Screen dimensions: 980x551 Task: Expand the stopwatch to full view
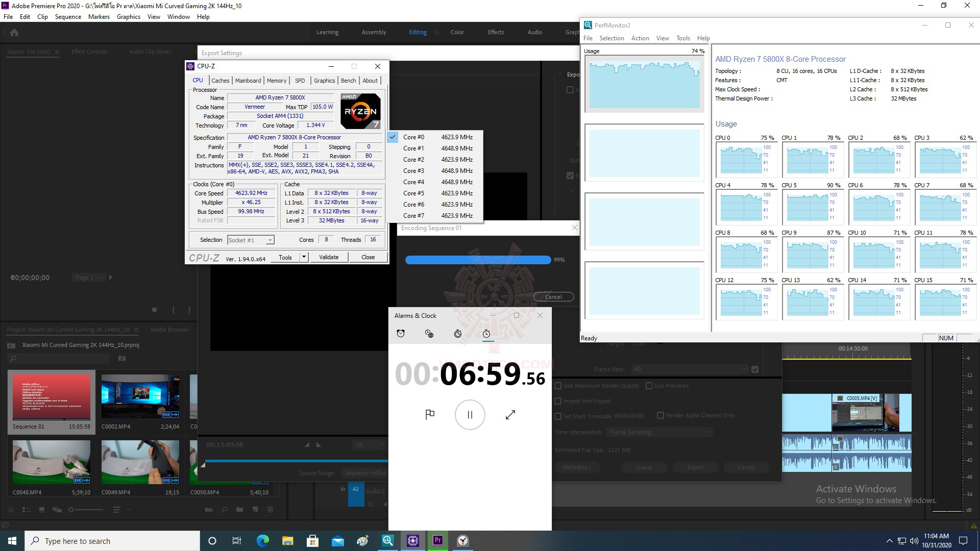coord(510,415)
